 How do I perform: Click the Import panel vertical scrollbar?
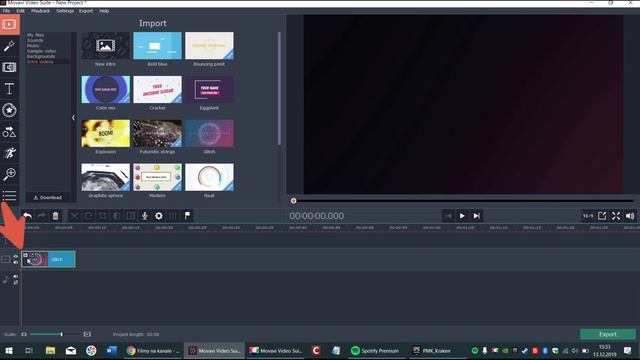(279, 89)
